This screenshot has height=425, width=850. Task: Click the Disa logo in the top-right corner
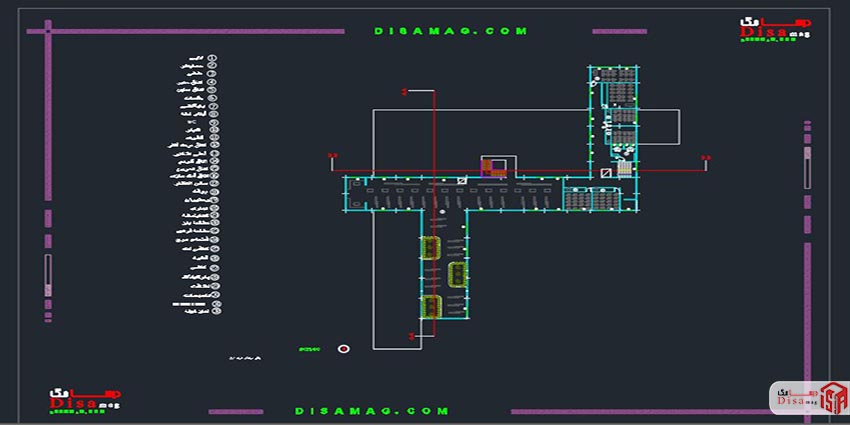coord(776,32)
